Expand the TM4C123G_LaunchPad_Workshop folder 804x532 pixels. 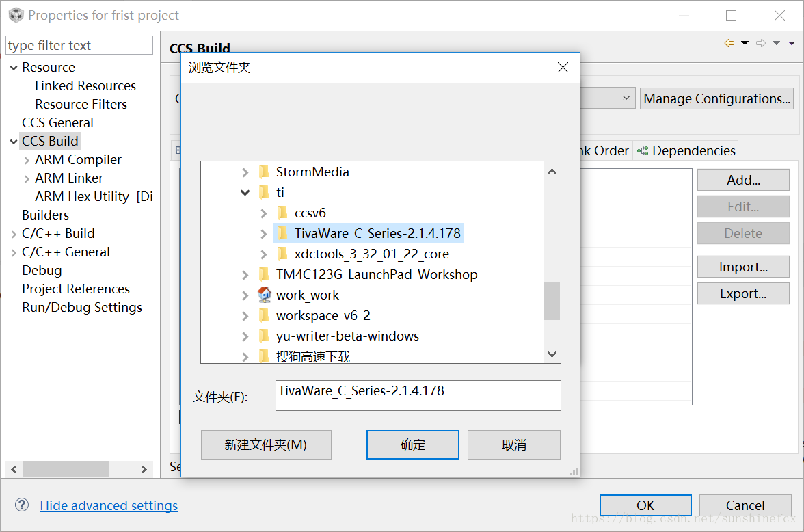(245, 274)
